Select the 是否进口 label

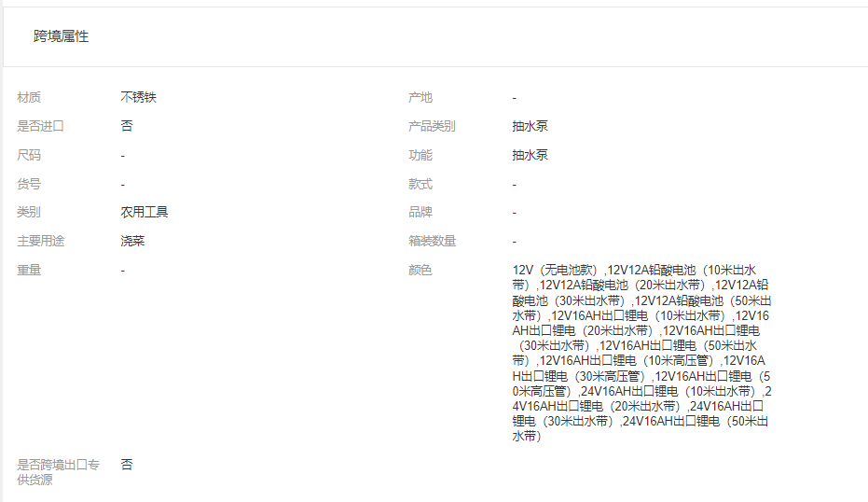coord(40,126)
